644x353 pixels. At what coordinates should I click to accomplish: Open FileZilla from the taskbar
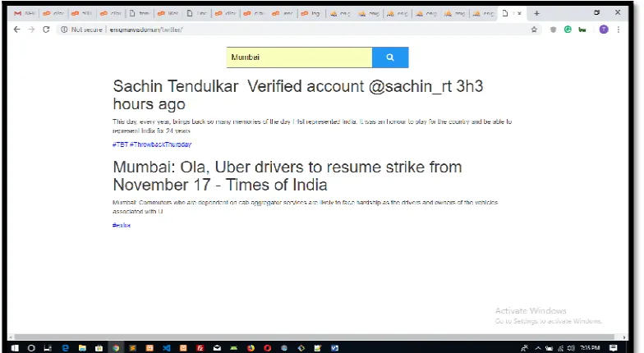[x=200, y=348]
